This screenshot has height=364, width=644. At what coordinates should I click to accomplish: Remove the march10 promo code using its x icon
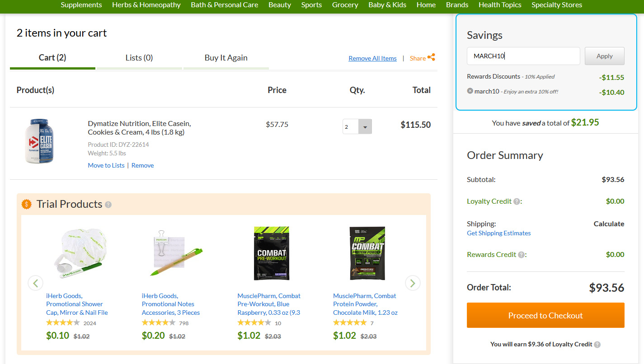[x=470, y=91]
